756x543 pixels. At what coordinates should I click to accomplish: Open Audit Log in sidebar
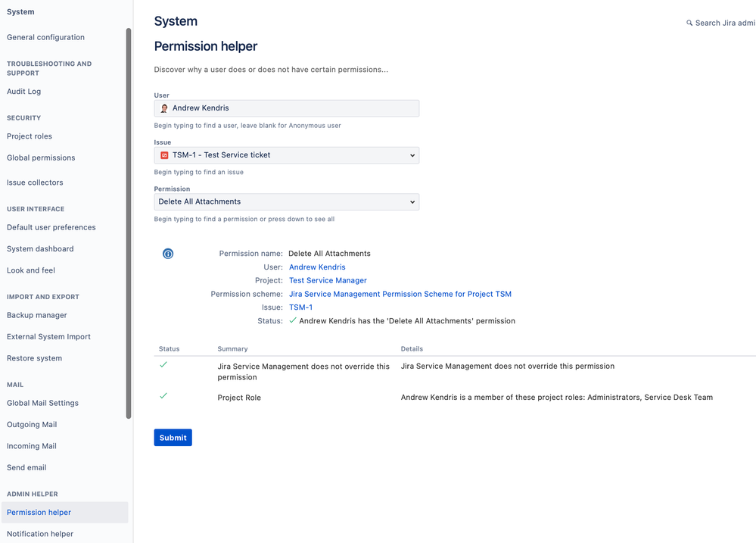[23, 91]
